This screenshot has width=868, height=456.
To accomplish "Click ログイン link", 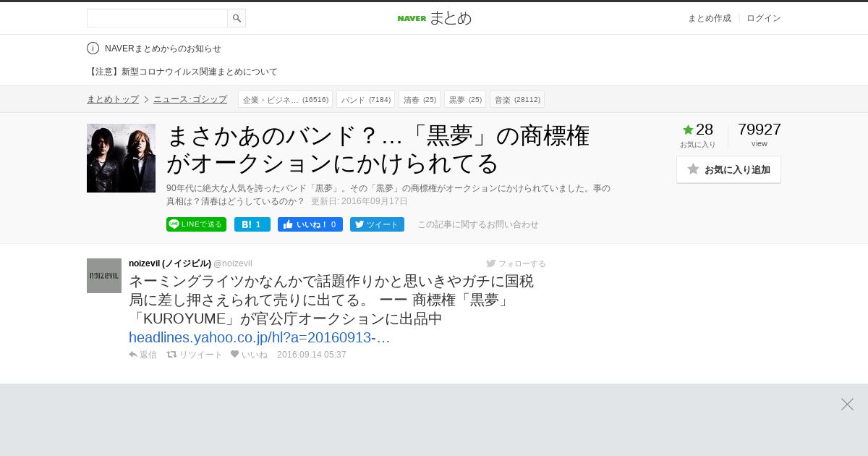I will pyautogui.click(x=764, y=18).
